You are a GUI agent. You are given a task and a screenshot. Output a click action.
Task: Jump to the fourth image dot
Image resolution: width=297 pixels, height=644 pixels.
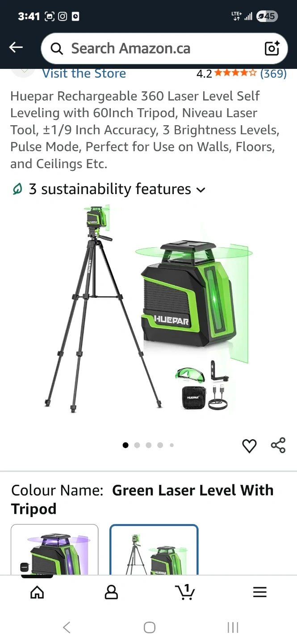click(x=160, y=445)
